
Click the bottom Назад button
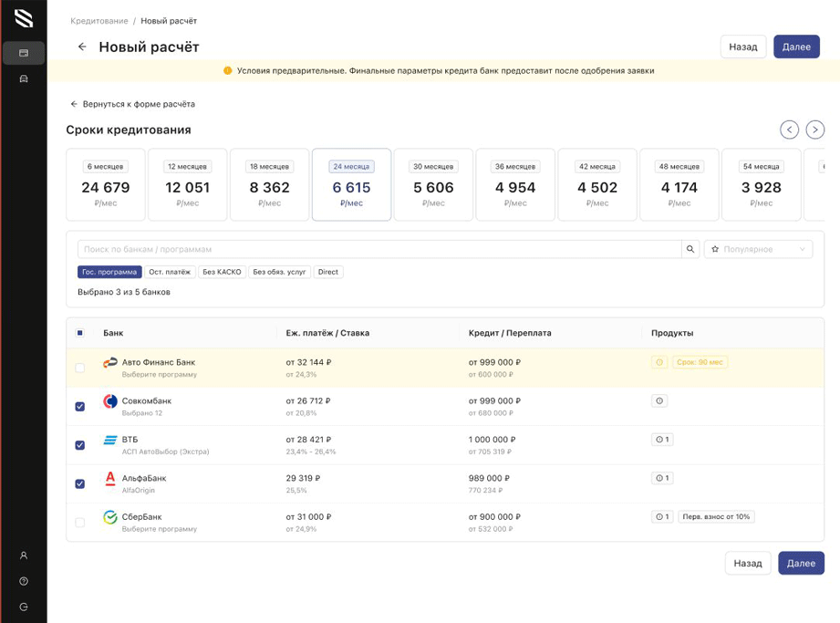click(748, 563)
